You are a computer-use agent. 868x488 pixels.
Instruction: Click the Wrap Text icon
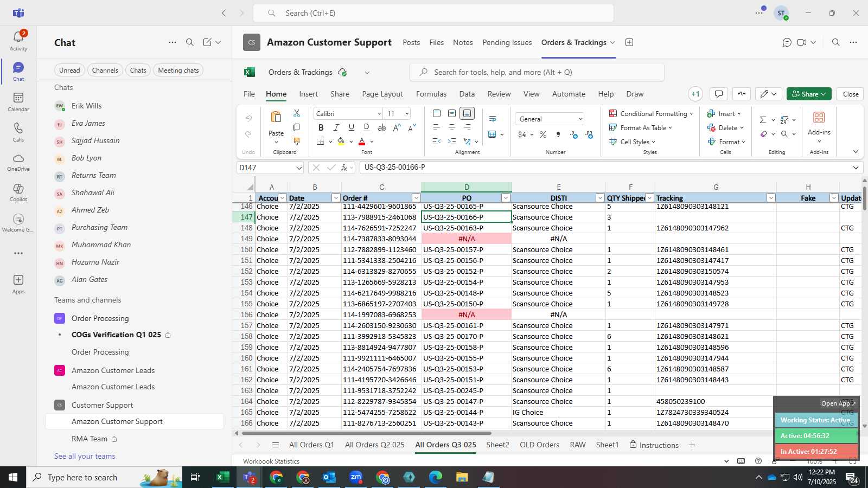(493, 119)
